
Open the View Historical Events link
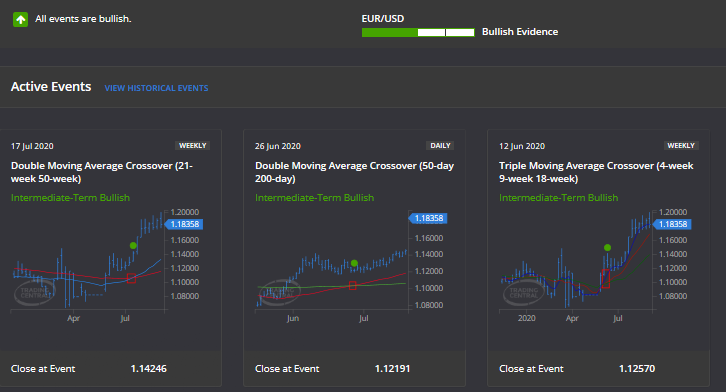click(156, 88)
